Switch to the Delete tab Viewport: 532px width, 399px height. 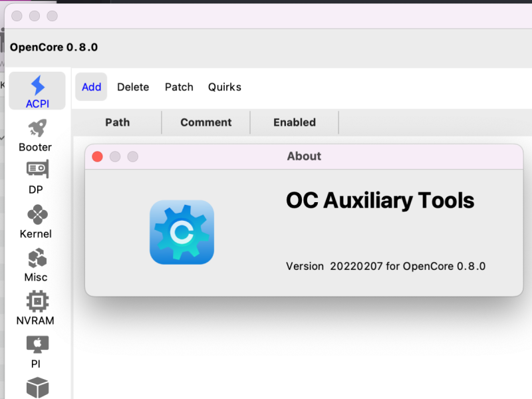(133, 87)
